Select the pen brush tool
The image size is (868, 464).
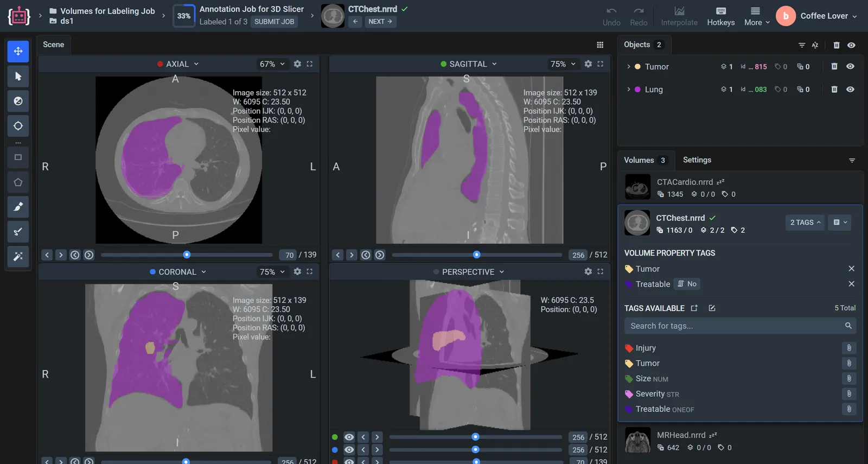pos(18,207)
